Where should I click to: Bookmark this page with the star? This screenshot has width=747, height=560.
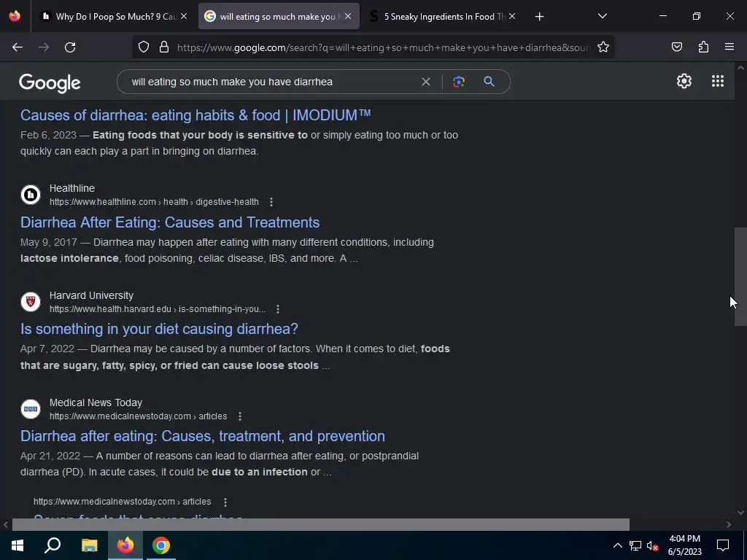603,47
